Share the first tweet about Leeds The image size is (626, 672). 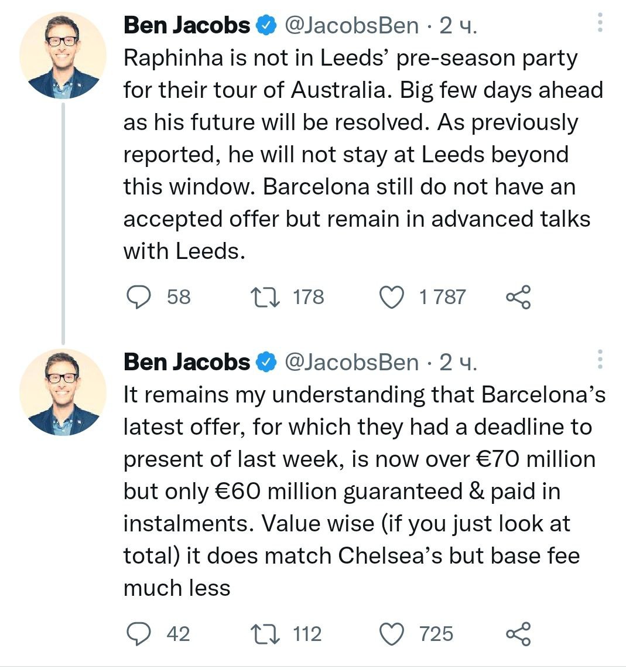pos(518,297)
